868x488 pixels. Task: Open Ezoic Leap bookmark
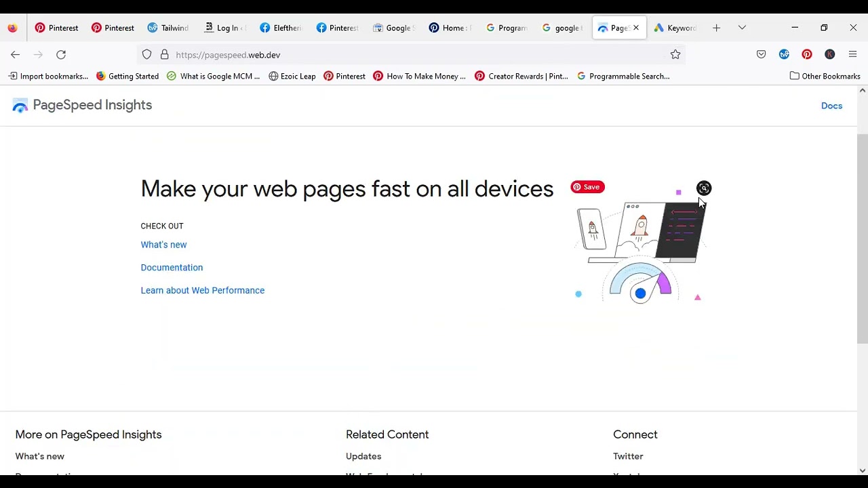(x=292, y=76)
